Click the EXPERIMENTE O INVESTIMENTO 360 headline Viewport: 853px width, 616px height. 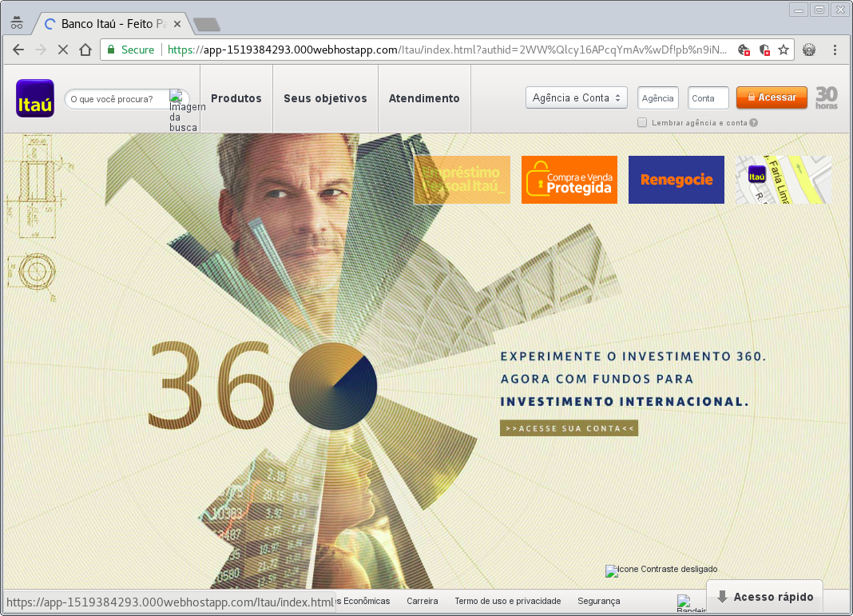tap(633, 356)
